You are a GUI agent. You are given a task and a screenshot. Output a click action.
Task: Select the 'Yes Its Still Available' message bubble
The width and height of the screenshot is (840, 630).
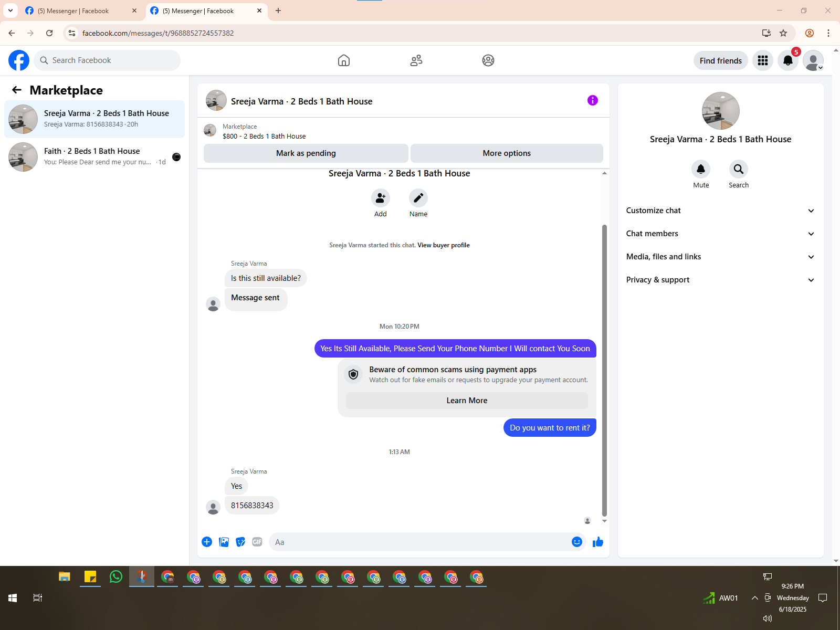455,349
